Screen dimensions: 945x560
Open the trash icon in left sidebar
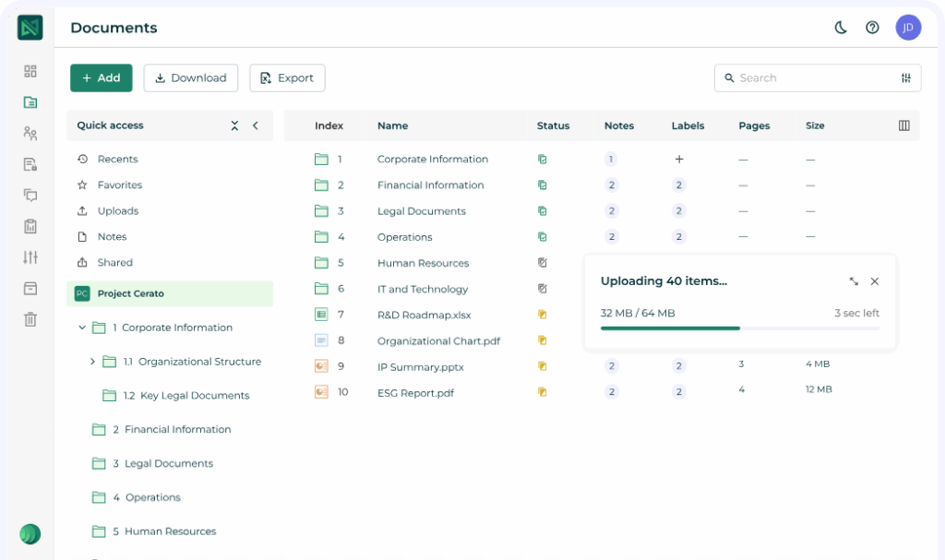[30, 319]
